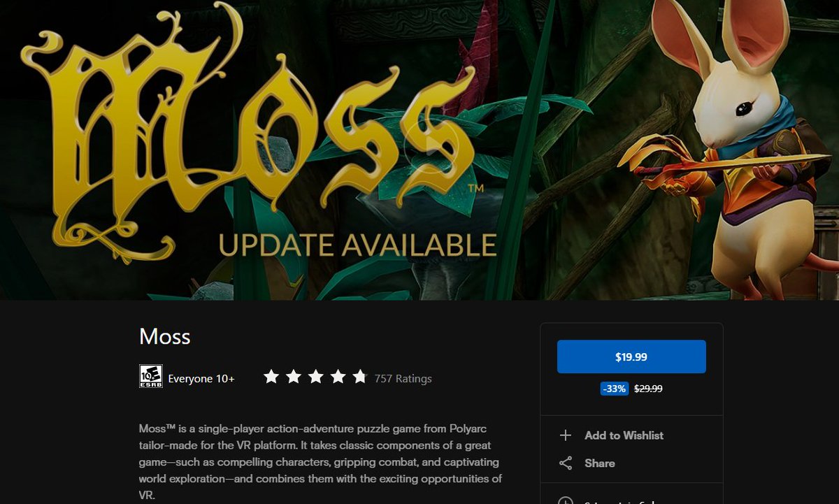The height and width of the screenshot is (504, 839).
Task: Click the -33% discount badge
Action: point(615,389)
